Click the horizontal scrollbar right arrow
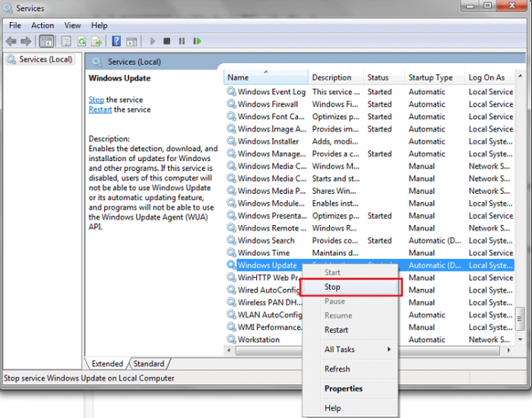The image size is (532, 418). pyautogui.click(x=508, y=350)
